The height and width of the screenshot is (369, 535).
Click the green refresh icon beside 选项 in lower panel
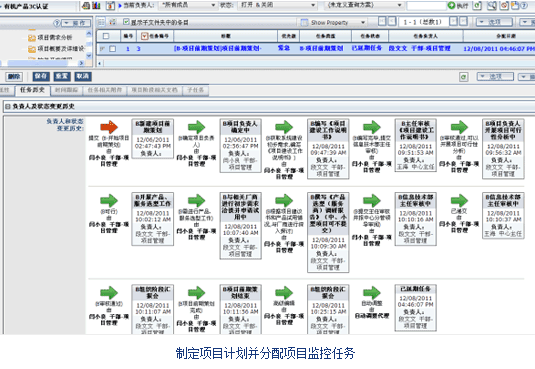point(463,77)
